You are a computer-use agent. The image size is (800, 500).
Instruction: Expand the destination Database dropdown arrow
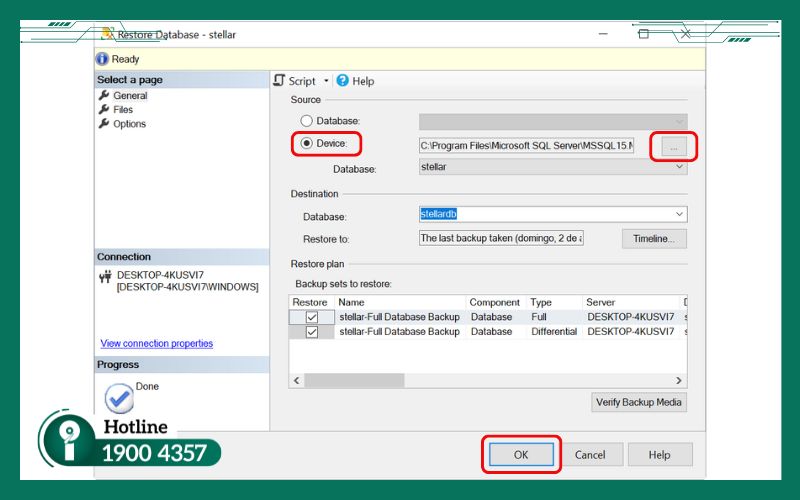point(679,214)
